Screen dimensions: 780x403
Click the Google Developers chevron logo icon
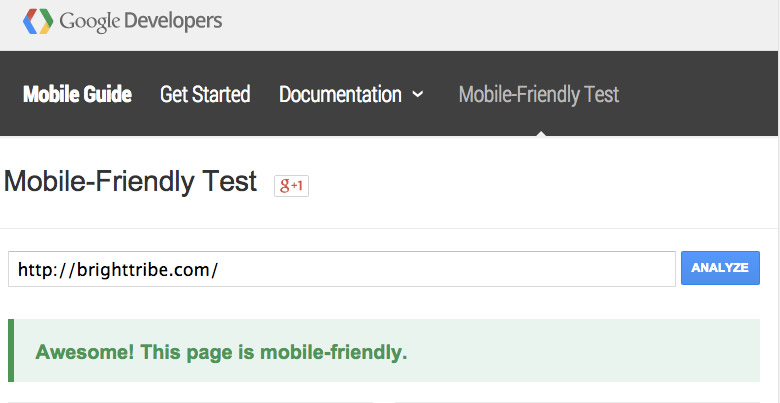coord(38,21)
